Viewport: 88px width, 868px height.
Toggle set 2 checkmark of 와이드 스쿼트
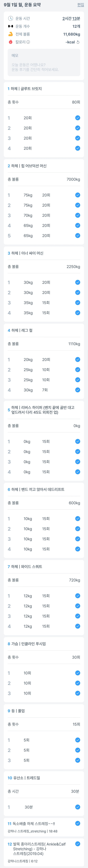[78, 606]
